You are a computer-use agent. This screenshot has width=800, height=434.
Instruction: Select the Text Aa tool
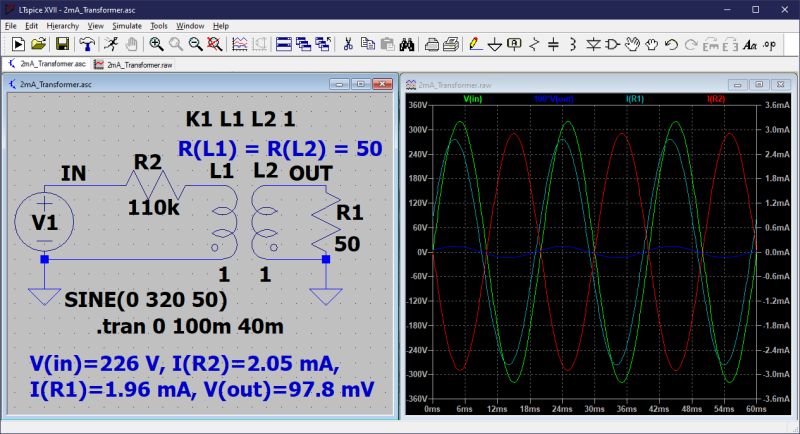tap(749, 44)
